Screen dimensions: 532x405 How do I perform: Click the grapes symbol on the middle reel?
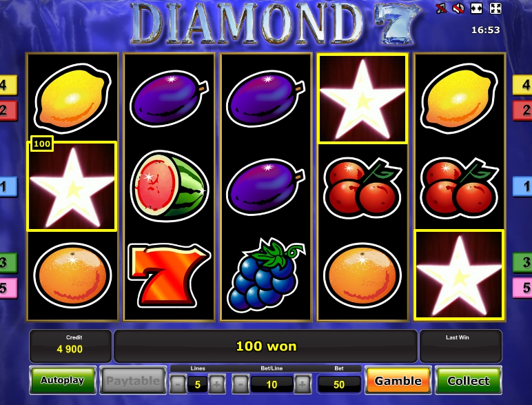tap(266, 275)
